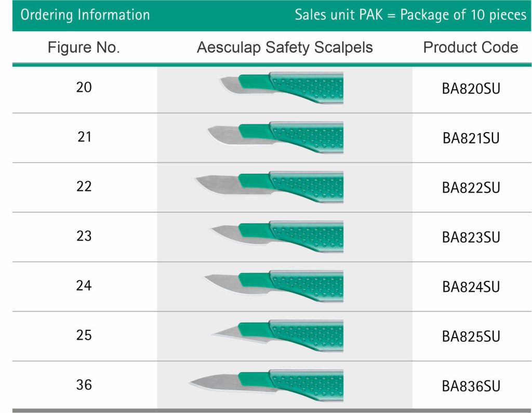532x413 pixels.
Task: Select the figure 22 scalpel picture
Action: pyautogui.click(x=269, y=187)
